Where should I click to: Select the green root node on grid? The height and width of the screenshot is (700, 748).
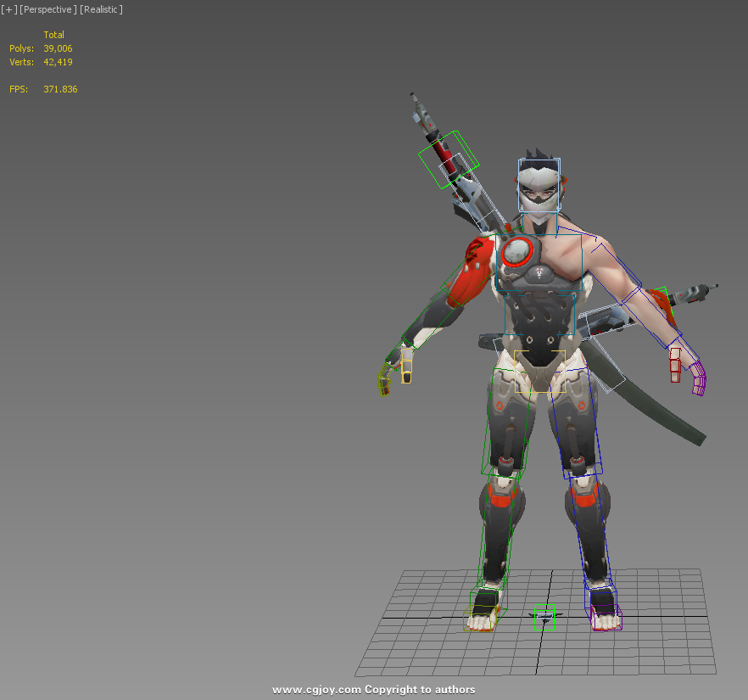click(544, 617)
